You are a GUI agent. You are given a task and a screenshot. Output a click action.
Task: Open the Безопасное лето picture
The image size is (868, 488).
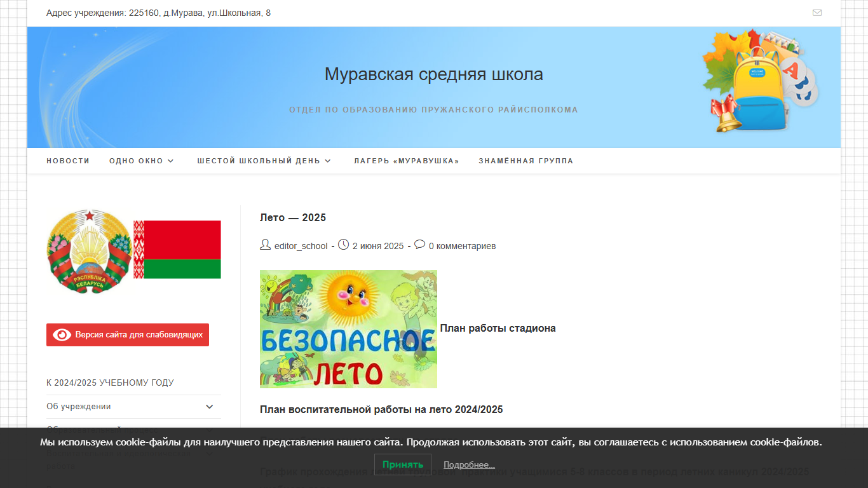348,329
